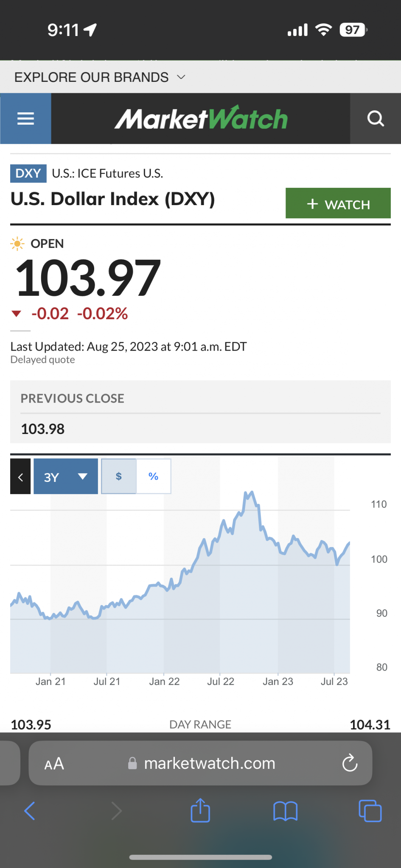Go back with Safari back arrow
This screenshot has height=868, width=401.
30,811
